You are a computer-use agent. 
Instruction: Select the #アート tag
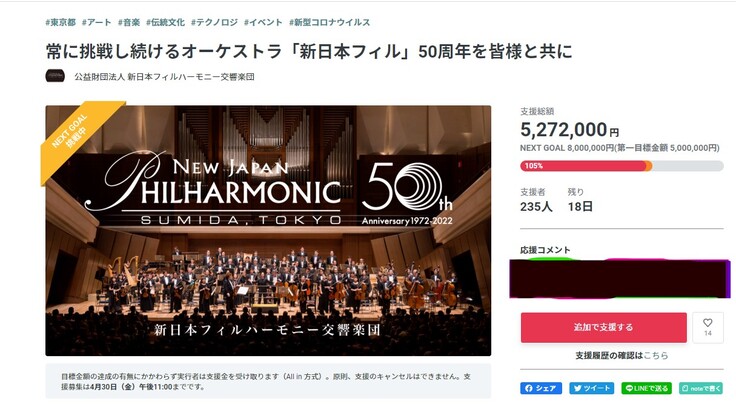click(97, 21)
